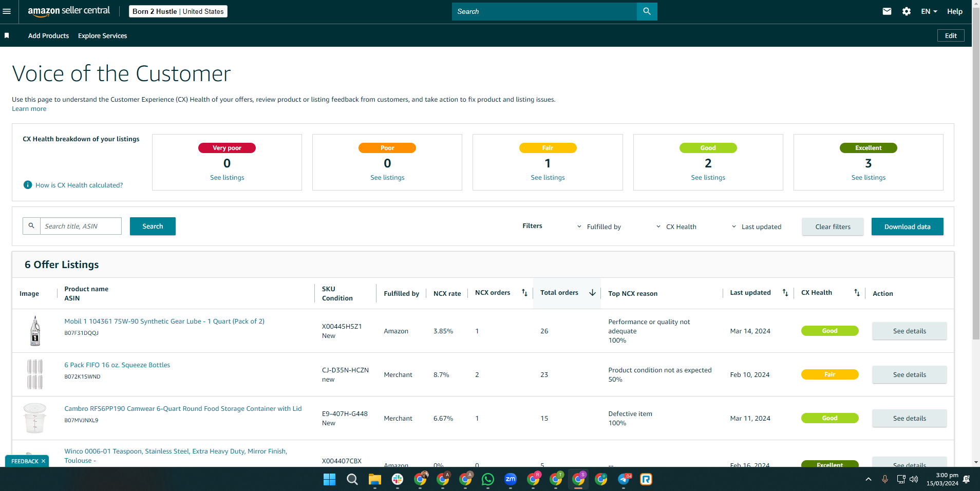This screenshot has height=491, width=980.
Task: Open the Windows Start menu
Action: 329,480
